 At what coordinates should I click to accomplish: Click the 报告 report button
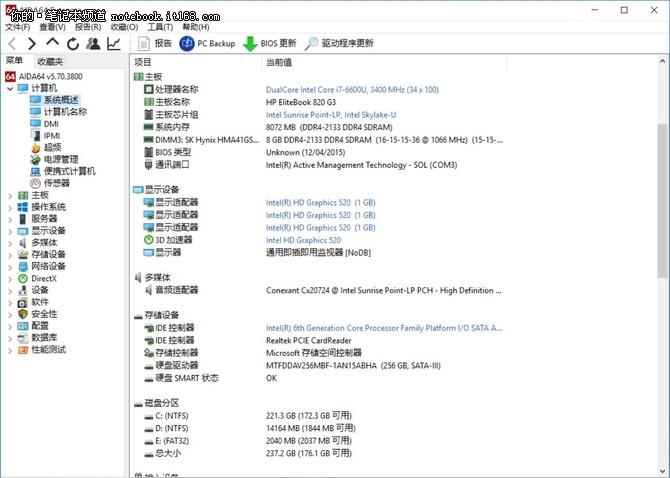click(155, 43)
